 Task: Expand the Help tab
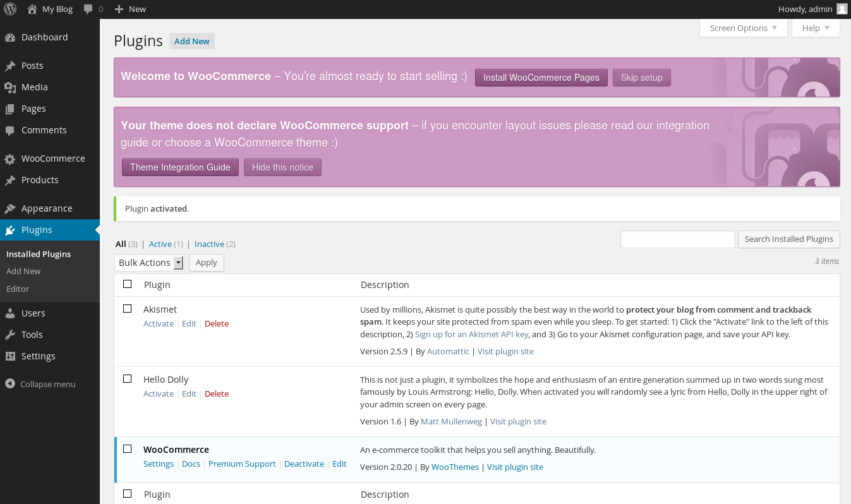(815, 28)
